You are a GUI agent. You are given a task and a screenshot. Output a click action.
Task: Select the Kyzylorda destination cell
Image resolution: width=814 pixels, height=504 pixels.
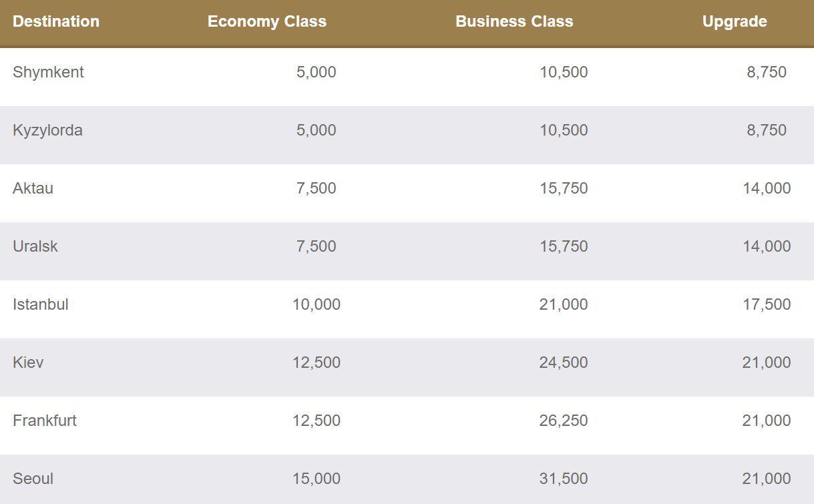point(47,130)
